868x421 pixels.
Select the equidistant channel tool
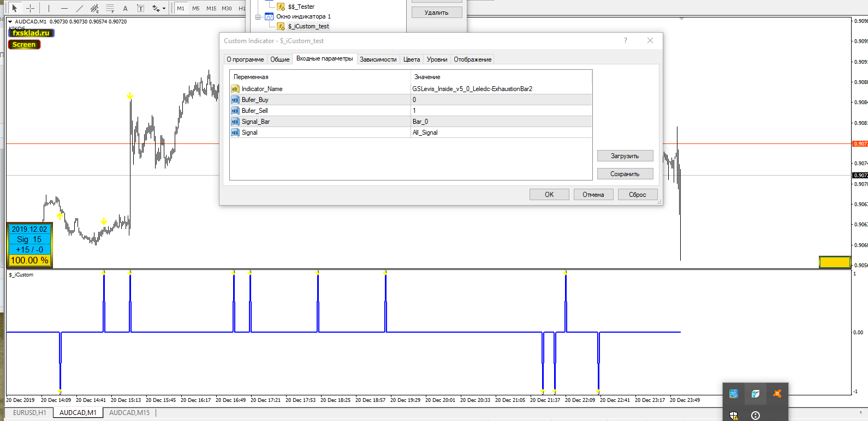pyautogui.click(x=95, y=8)
